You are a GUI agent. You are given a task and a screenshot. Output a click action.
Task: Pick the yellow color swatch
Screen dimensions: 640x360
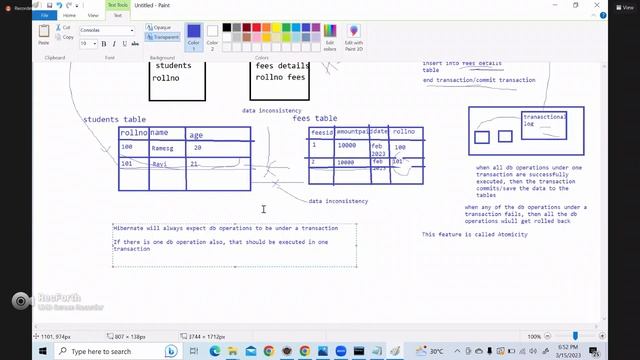click(276, 27)
